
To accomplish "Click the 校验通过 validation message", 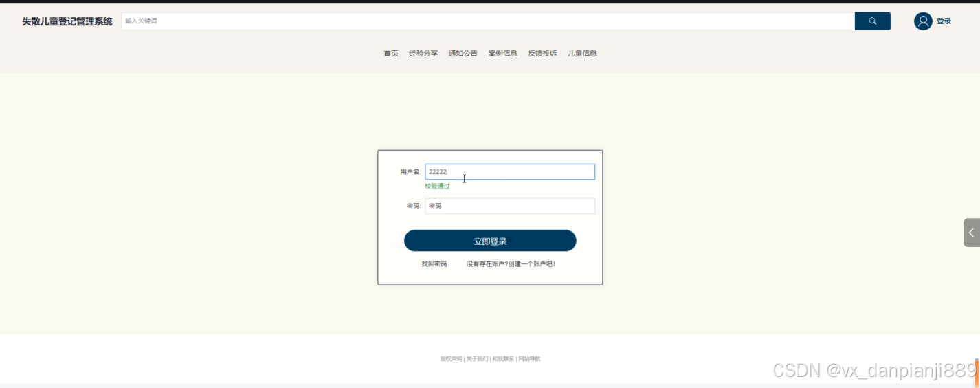I will (x=438, y=186).
